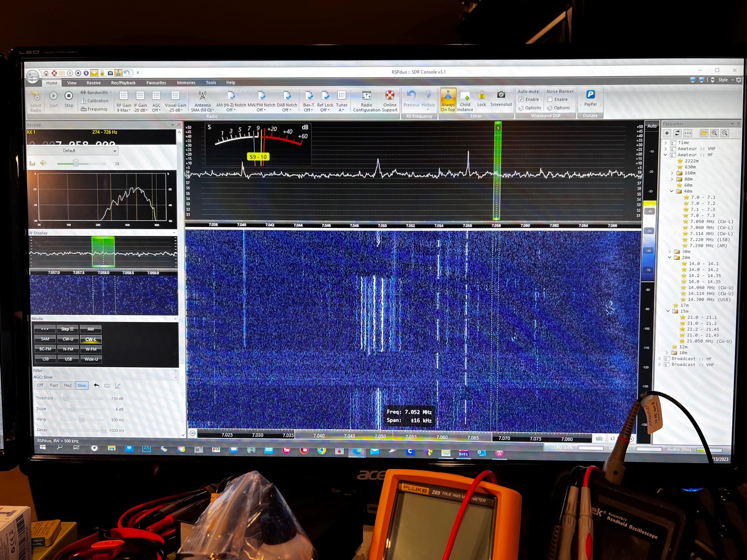Open the Favourites ribbon tab
The image size is (747, 560).
156,83
